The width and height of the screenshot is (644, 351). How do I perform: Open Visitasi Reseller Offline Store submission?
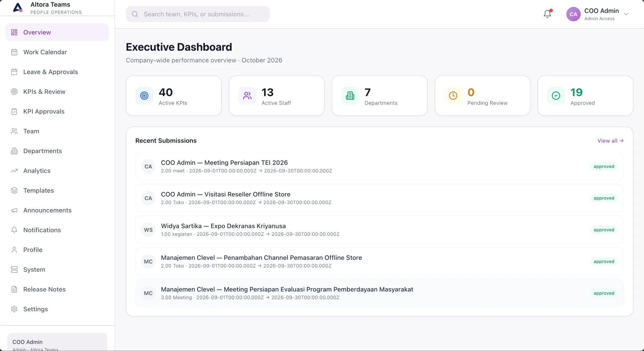pos(379,198)
